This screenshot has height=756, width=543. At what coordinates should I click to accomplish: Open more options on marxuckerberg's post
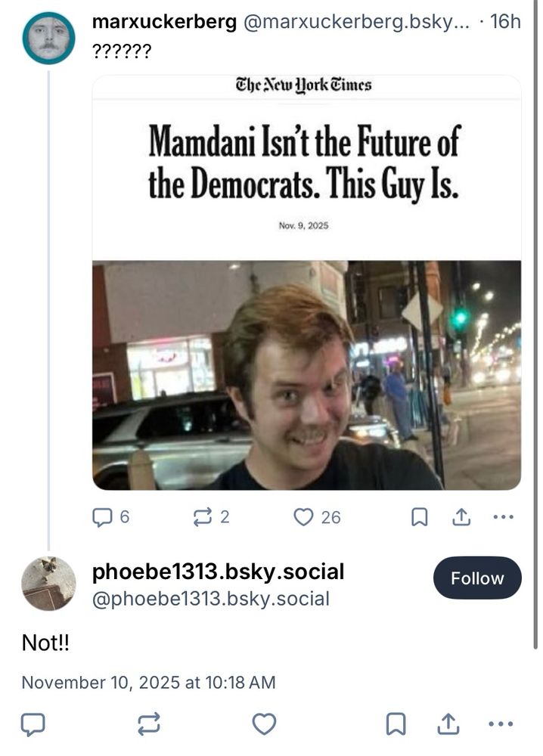[503, 517]
